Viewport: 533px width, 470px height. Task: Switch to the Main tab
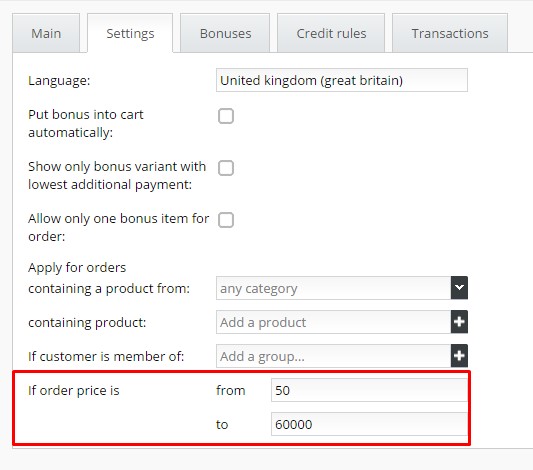click(x=46, y=33)
